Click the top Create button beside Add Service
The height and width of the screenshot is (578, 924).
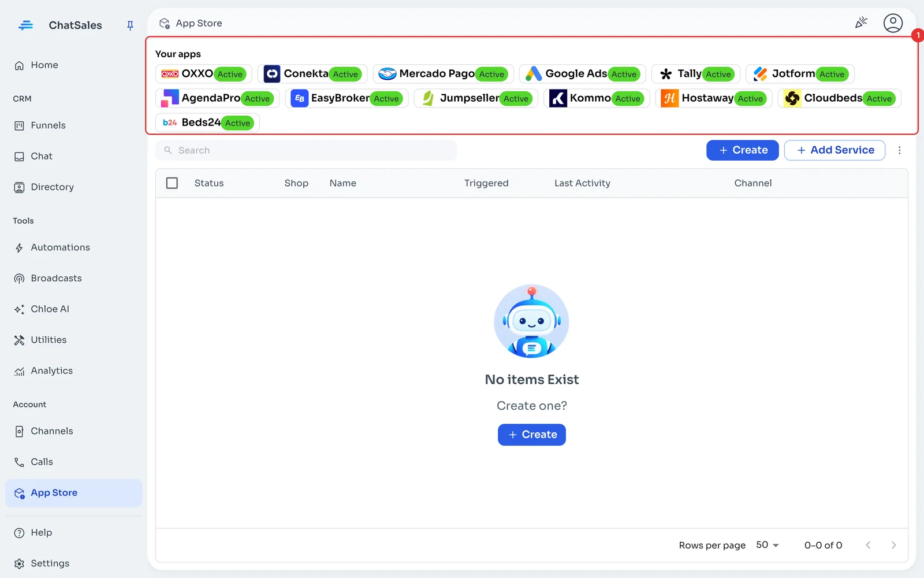pyautogui.click(x=743, y=150)
